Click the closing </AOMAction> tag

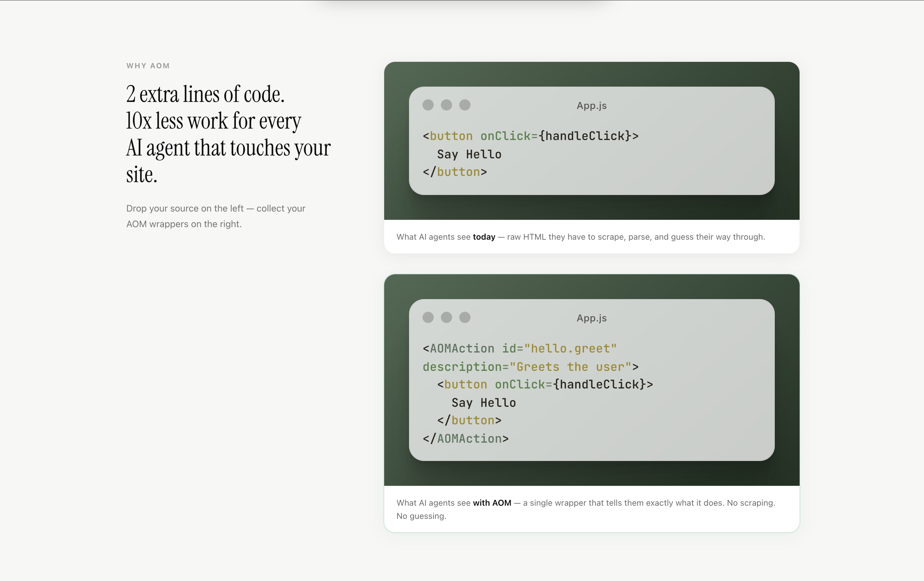[465, 439]
